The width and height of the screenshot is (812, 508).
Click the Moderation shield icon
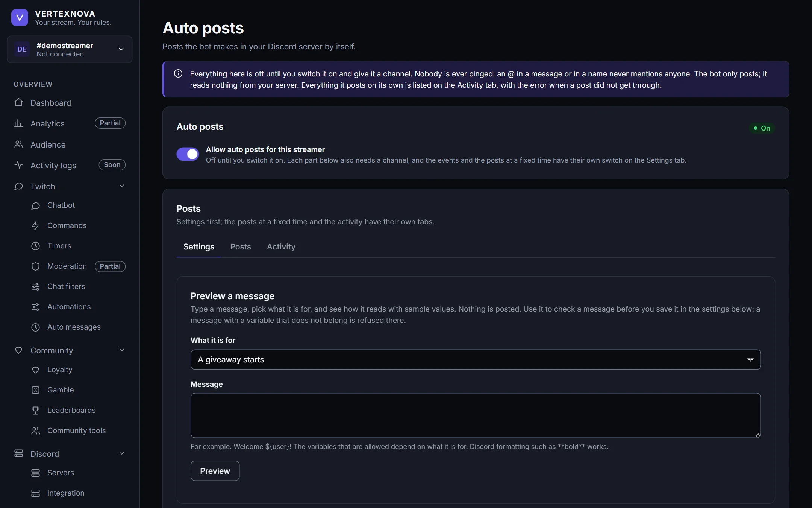[35, 266]
